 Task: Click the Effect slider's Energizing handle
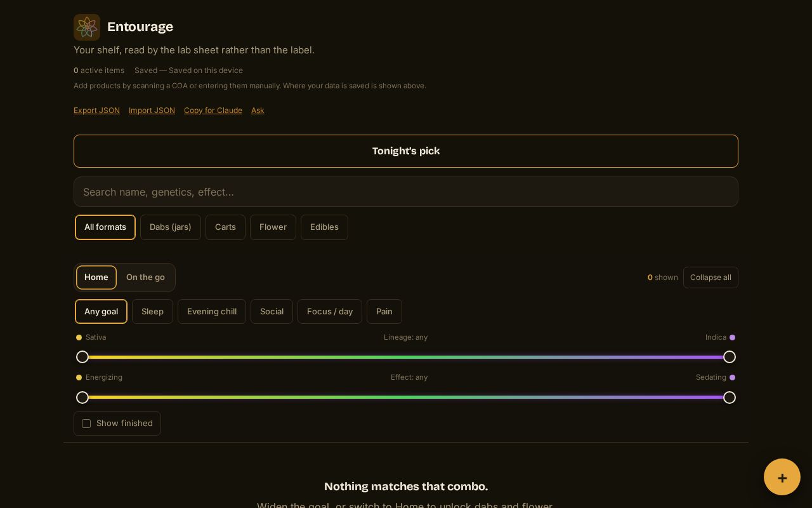(x=82, y=398)
